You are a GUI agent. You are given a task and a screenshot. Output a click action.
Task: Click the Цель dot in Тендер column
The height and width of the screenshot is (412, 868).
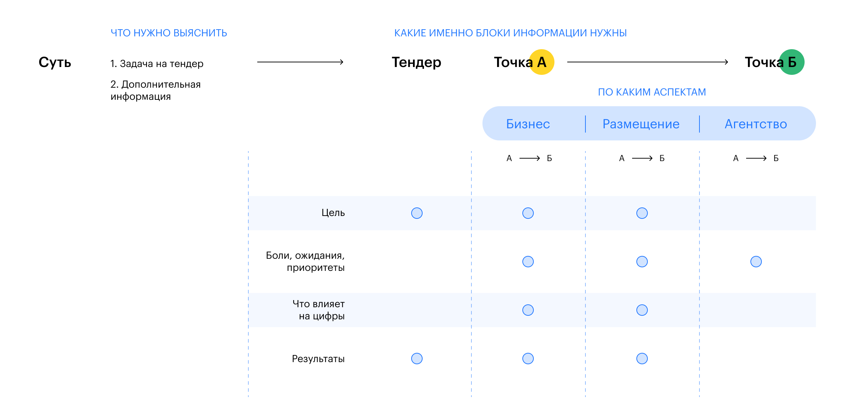[x=417, y=213]
